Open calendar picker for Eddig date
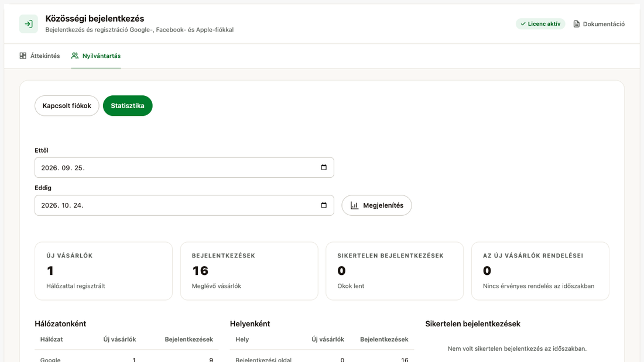Image resolution: width=644 pixels, height=362 pixels. pyautogui.click(x=324, y=205)
